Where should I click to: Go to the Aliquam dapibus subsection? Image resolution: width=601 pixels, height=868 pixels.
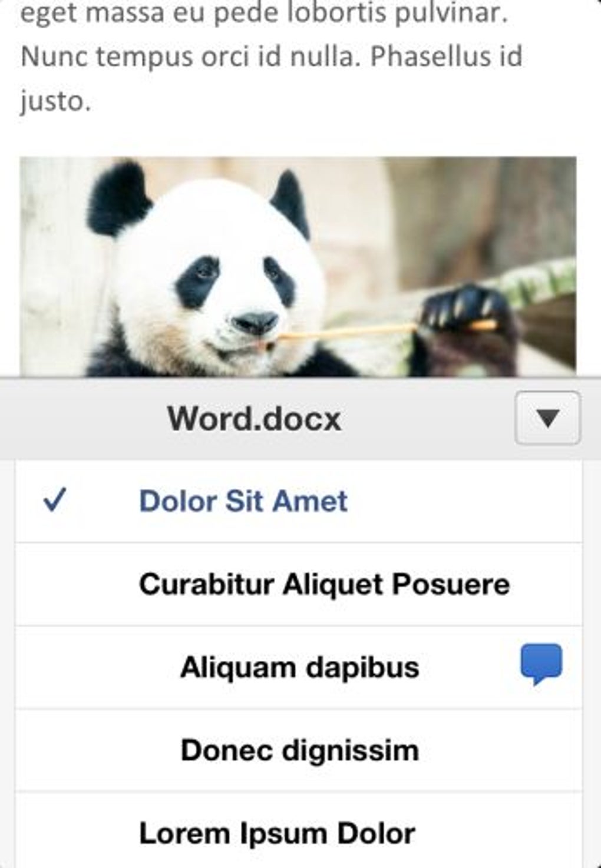click(299, 667)
